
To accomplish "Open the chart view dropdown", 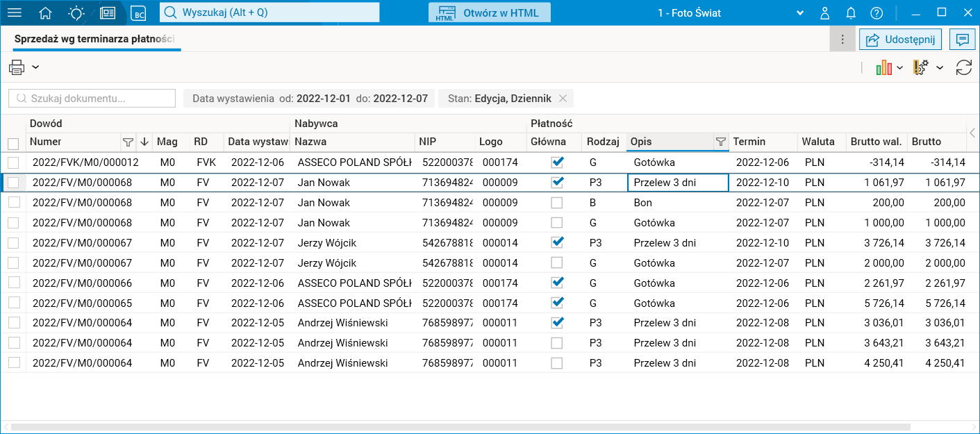I will click(889, 67).
